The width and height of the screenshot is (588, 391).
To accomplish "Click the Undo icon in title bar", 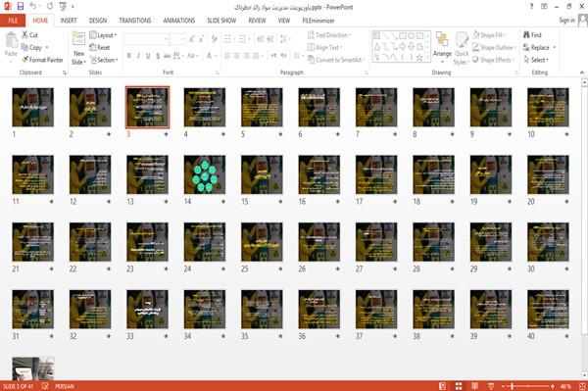I will click(x=33, y=7).
